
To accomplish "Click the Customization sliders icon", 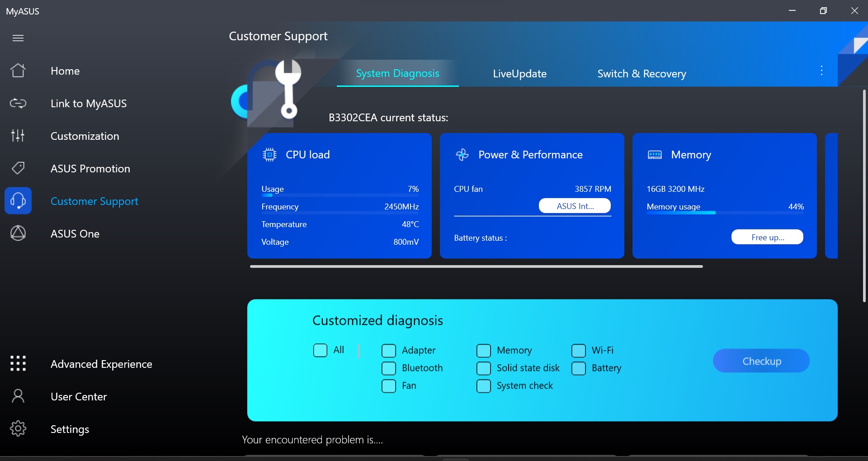I will 18,135.
